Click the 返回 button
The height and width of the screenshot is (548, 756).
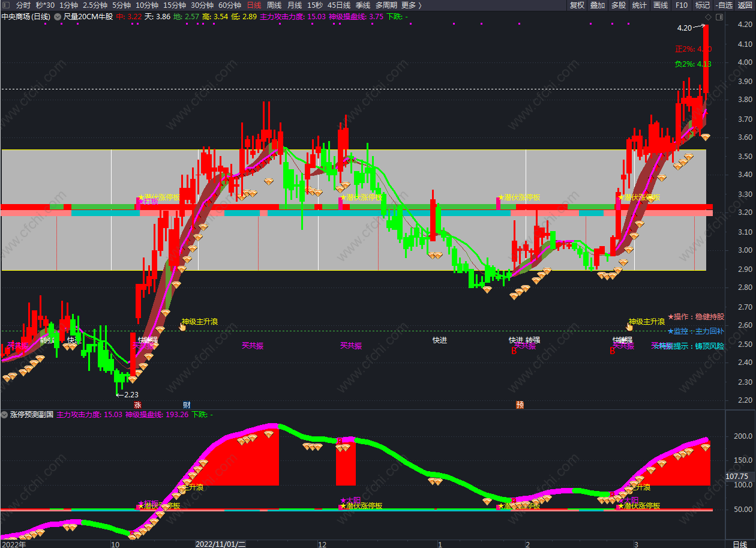[x=745, y=5]
